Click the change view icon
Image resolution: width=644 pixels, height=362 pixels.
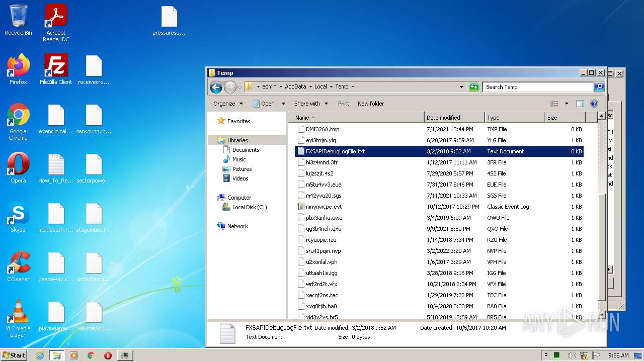554,104
